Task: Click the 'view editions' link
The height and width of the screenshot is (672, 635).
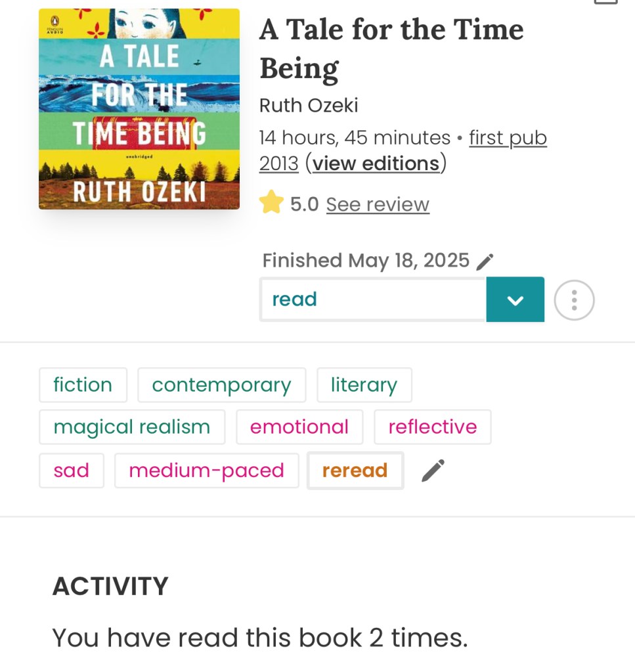Action: click(x=376, y=163)
